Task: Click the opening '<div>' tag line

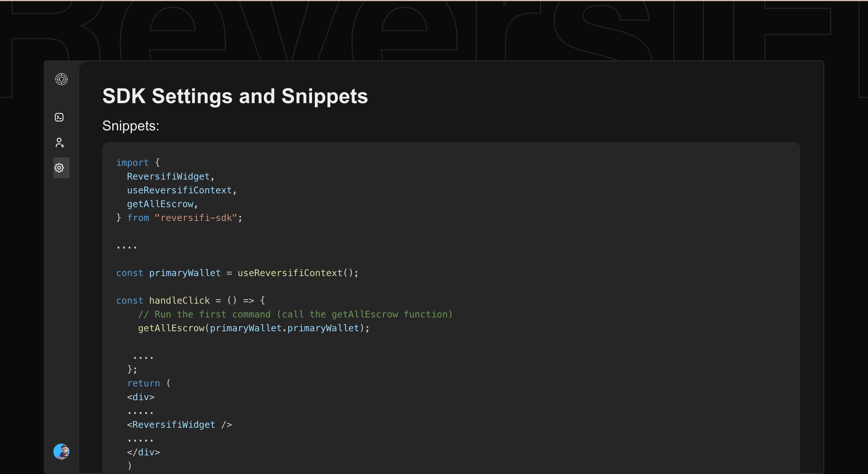Action: pyautogui.click(x=141, y=397)
